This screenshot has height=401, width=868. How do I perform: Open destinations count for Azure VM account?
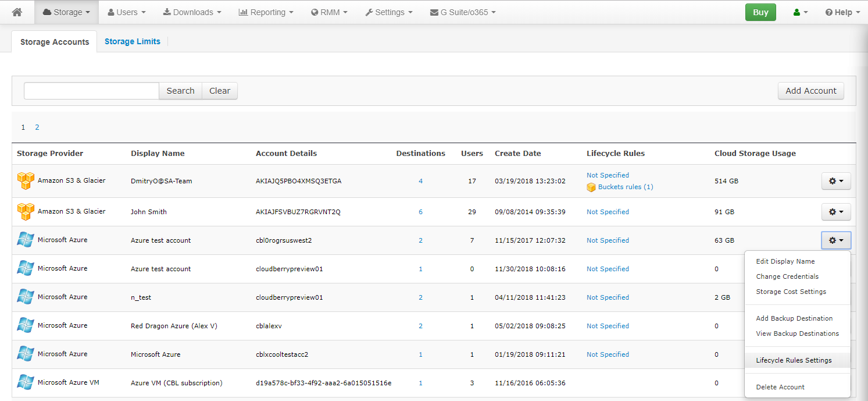421,383
